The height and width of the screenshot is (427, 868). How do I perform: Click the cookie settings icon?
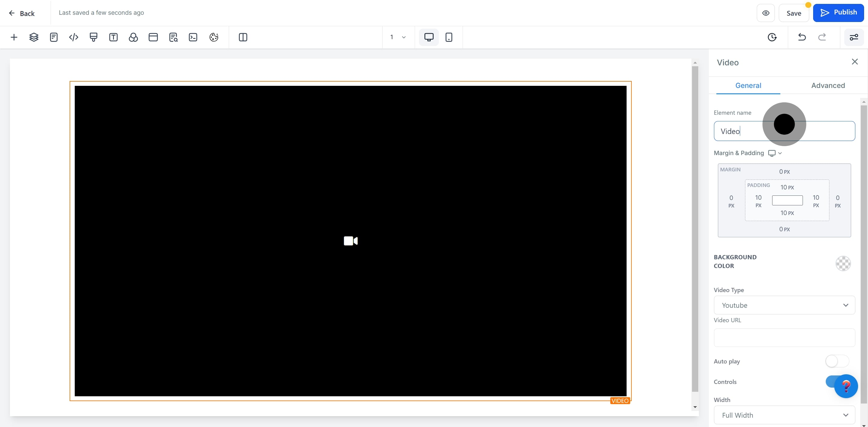(214, 37)
